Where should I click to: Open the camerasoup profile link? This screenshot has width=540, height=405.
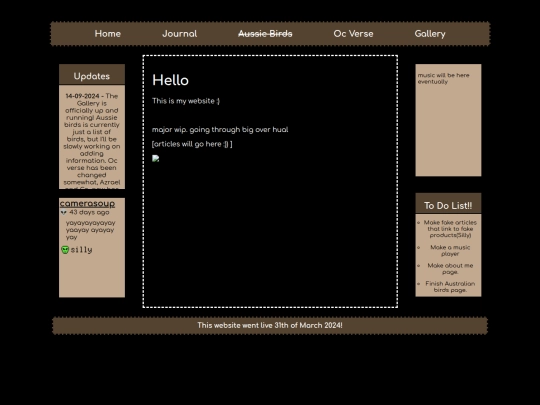coord(87,204)
